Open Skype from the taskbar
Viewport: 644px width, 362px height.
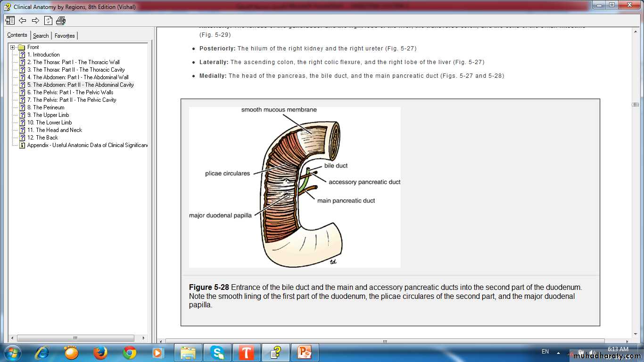tap(217, 353)
